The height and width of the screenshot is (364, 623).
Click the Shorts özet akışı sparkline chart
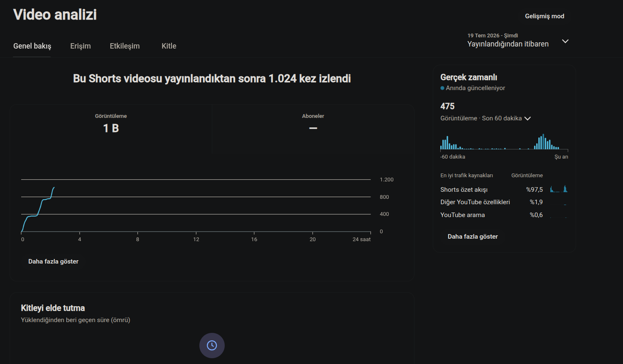[x=559, y=189]
